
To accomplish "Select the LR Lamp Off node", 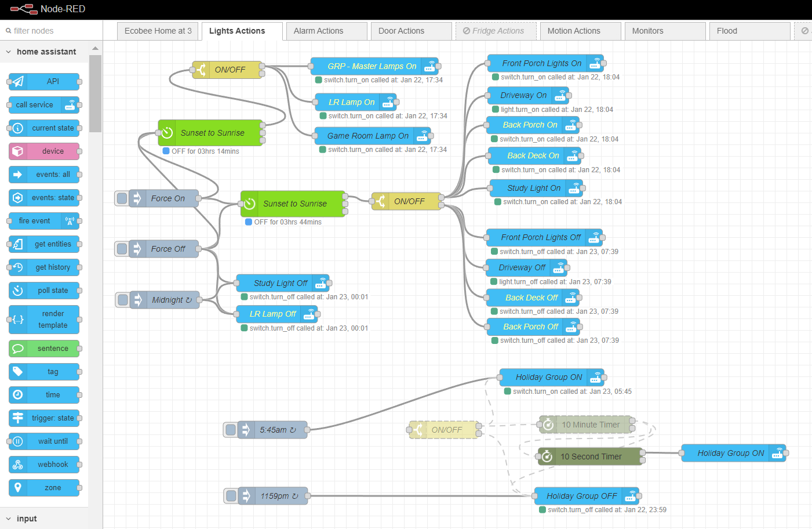I will tap(277, 314).
